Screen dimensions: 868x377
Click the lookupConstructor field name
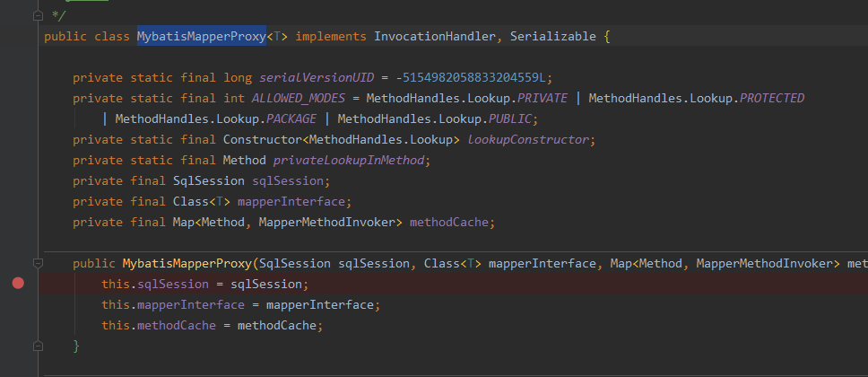point(529,140)
